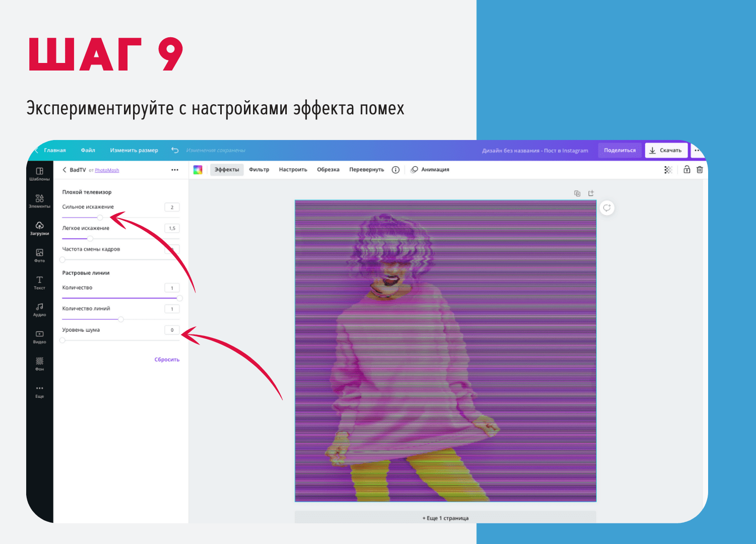Open the Элементы sidebar panel
This screenshot has height=544, width=756.
pos(39,201)
